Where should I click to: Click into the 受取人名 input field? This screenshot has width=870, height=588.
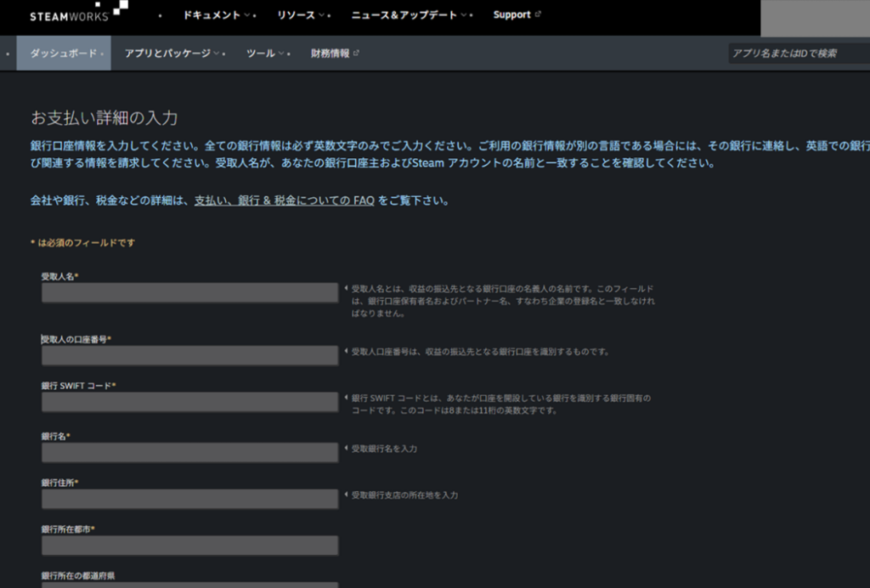pyautogui.click(x=189, y=293)
